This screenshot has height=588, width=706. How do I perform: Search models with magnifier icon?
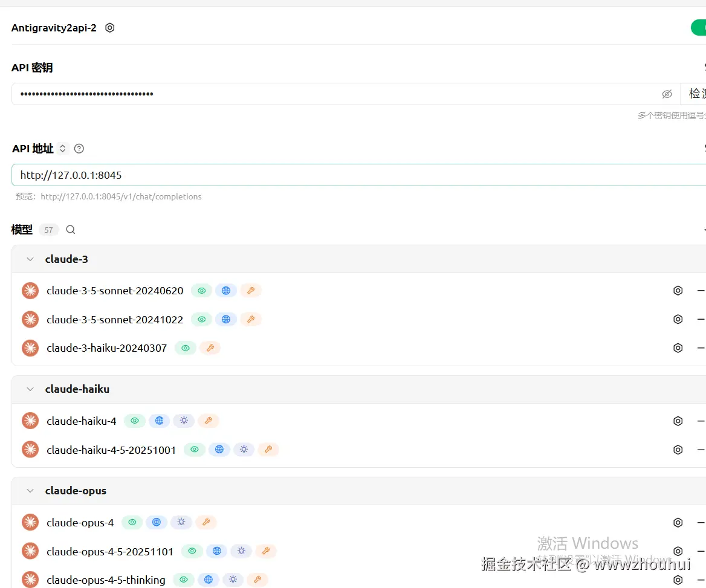tap(71, 230)
